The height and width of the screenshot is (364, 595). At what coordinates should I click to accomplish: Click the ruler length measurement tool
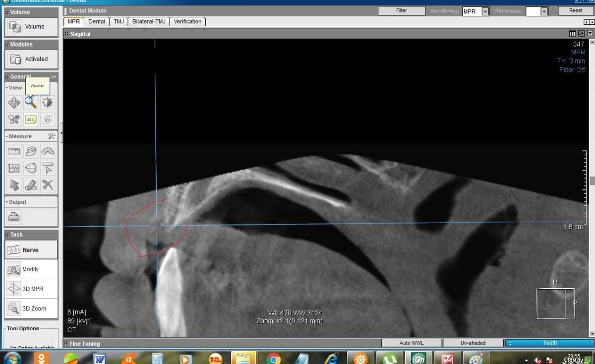[14, 151]
